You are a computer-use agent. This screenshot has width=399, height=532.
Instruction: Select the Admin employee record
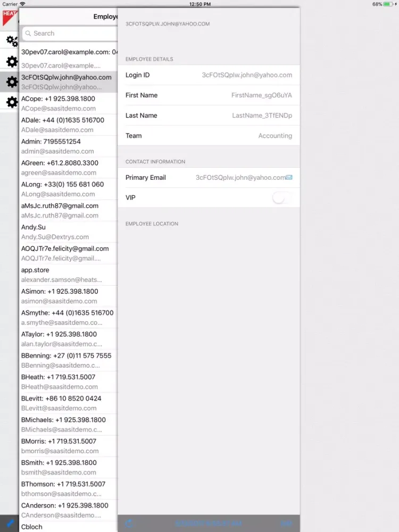point(68,146)
